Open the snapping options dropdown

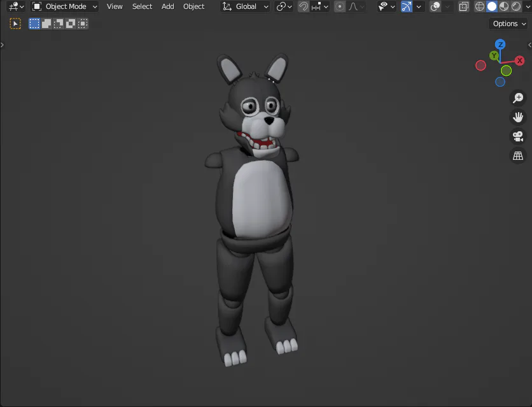coord(320,6)
